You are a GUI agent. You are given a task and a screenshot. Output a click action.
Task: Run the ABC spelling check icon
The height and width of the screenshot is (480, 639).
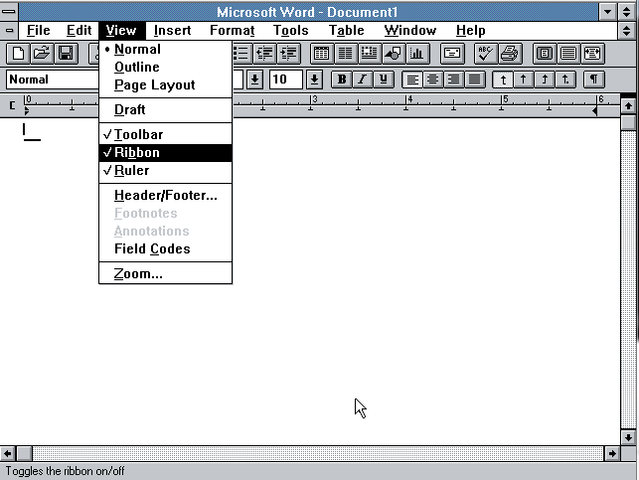click(485, 53)
